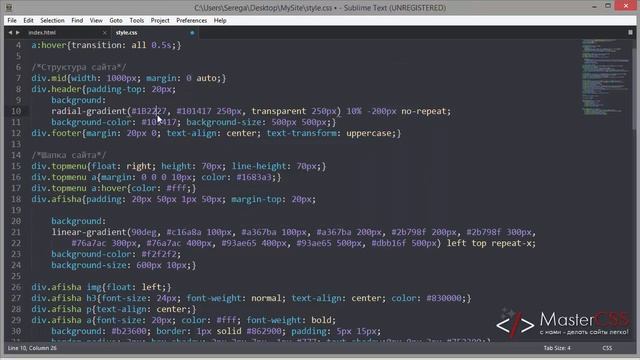Open the Selection menu

click(x=52, y=20)
